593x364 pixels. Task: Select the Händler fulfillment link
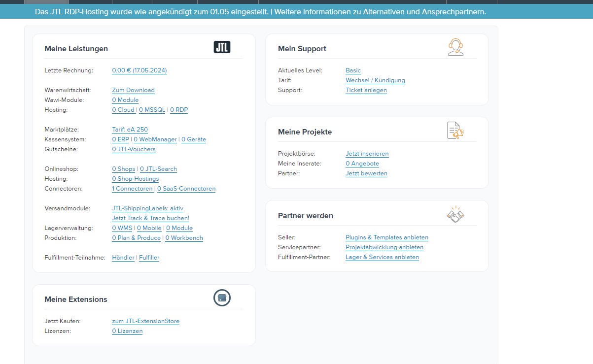coord(123,258)
